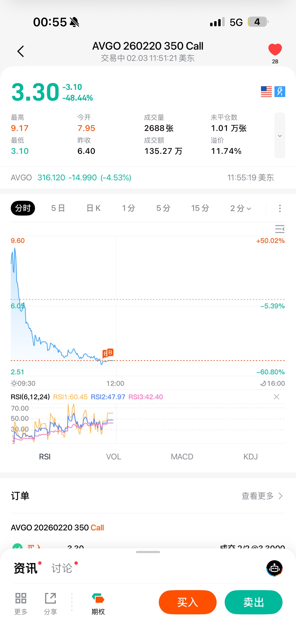Open 查看更多 orders link
Viewport: 296px width, 644px height.
[x=262, y=496]
